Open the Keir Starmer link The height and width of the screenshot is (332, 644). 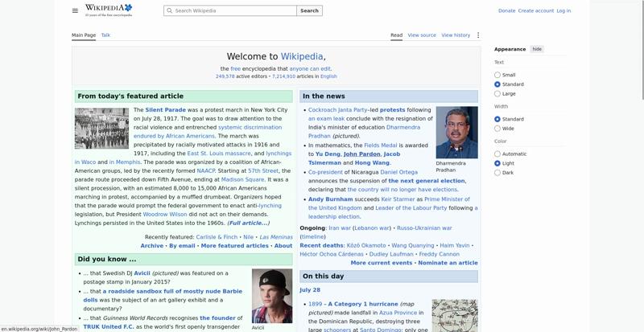click(398, 199)
